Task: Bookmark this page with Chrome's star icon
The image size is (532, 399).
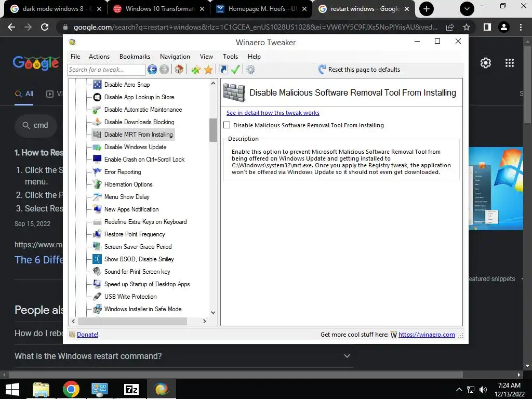Action: [x=467, y=27]
